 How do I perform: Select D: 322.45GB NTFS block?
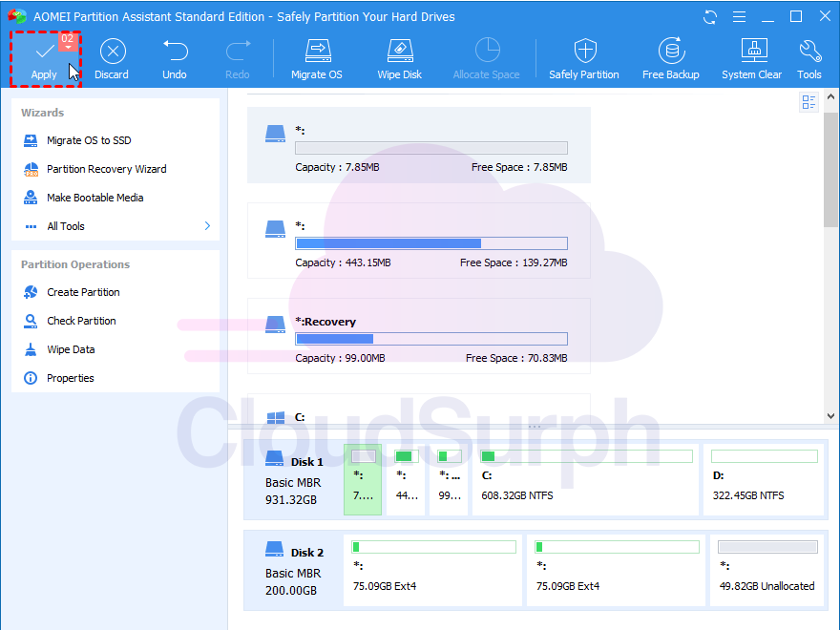[764, 479]
